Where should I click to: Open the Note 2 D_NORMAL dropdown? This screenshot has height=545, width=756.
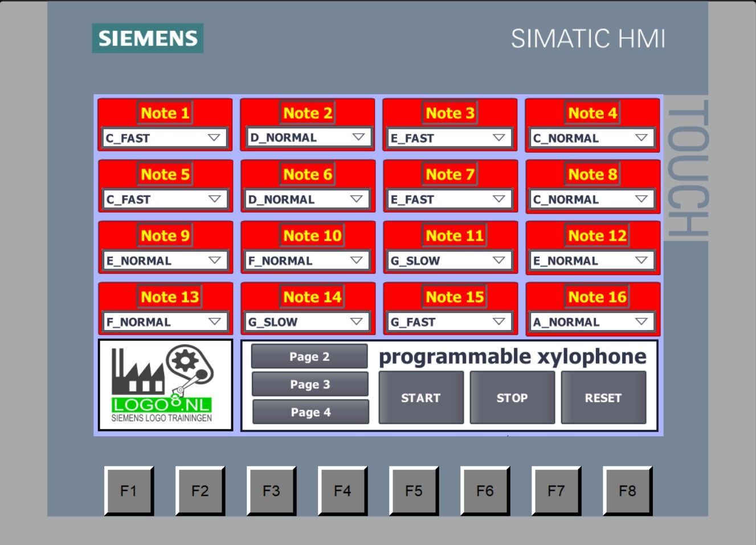point(308,137)
